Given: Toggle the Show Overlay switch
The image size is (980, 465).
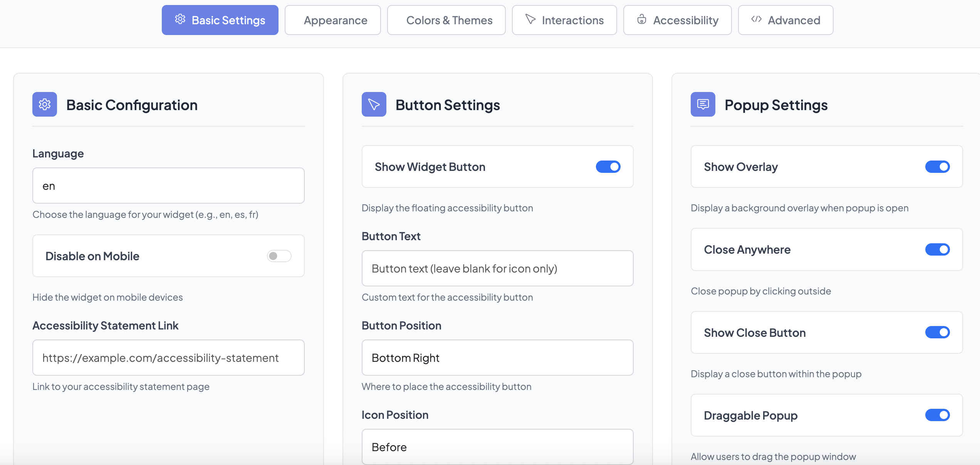Looking at the screenshot, I should coord(937,167).
